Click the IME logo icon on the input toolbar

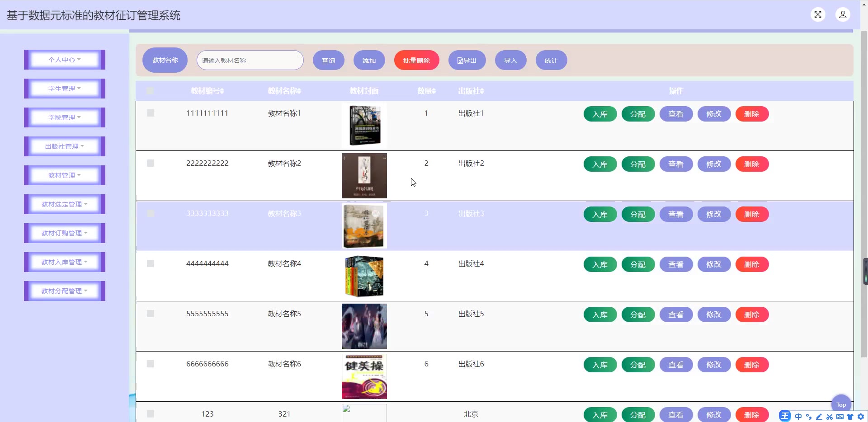point(785,416)
